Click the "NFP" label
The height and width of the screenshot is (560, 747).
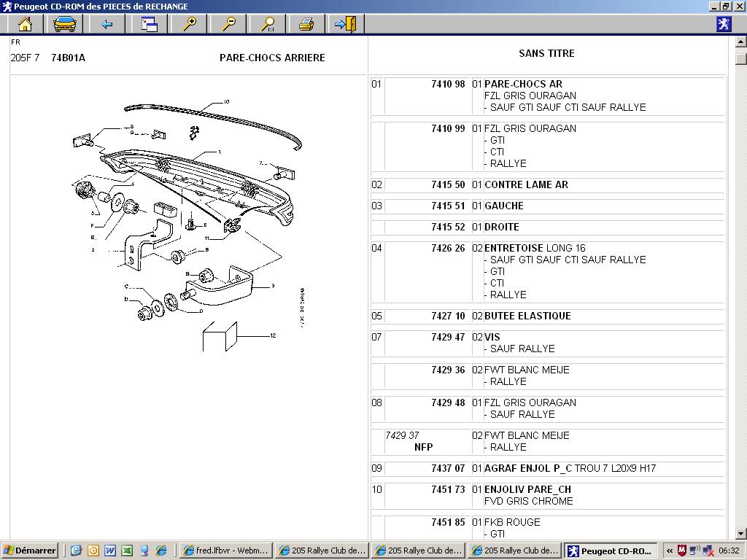pyautogui.click(x=424, y=447)
